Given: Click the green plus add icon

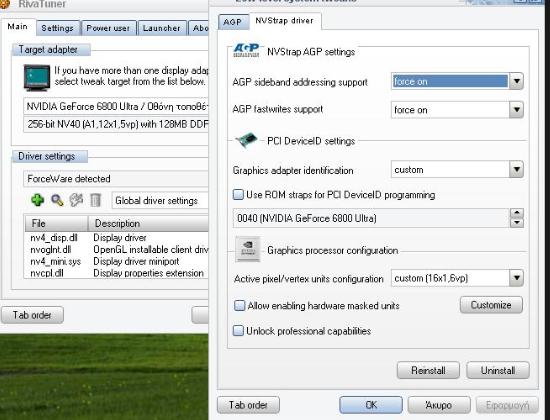Looking at the screenshot, I should [38, 200].
